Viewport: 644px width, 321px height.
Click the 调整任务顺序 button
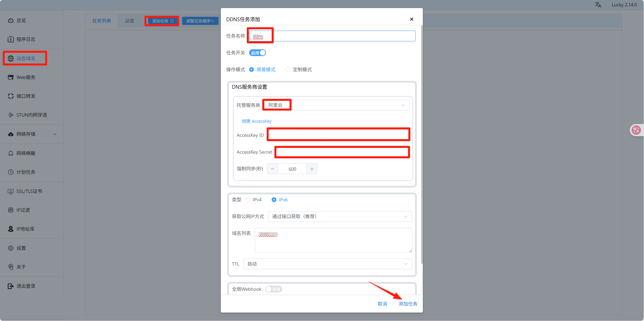(x=200, y=21)
